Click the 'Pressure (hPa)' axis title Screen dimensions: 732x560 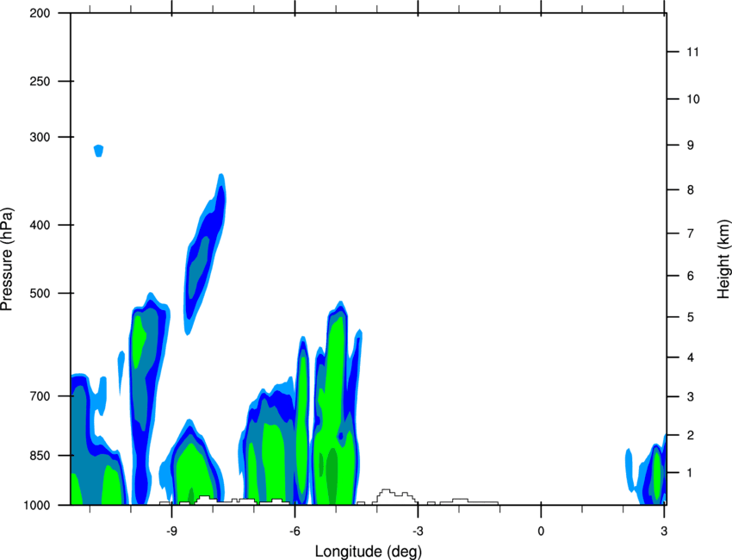click(x=7, y=258)
